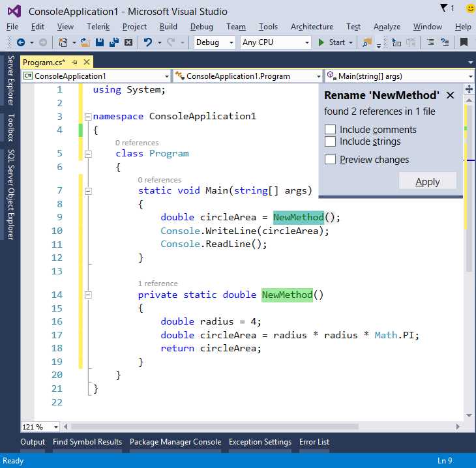Open the Server Explorer side tab
476x468 pixels.
pos(10,80)
